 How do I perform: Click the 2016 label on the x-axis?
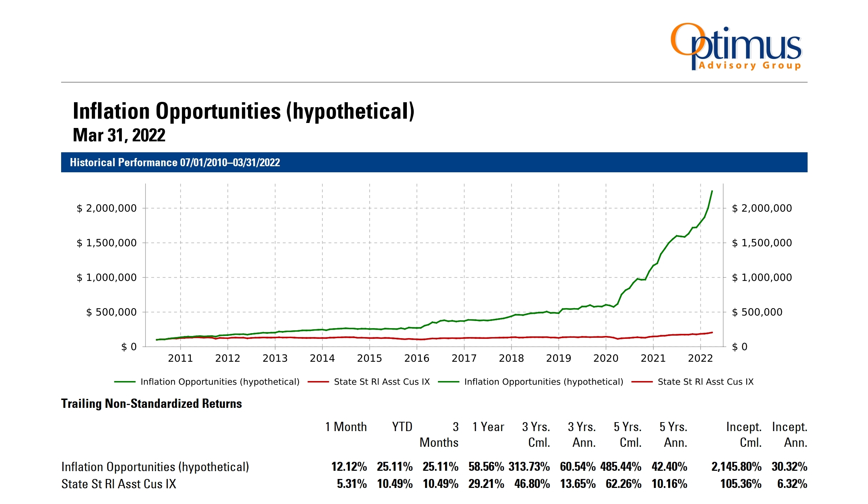[x=416, y=358]
